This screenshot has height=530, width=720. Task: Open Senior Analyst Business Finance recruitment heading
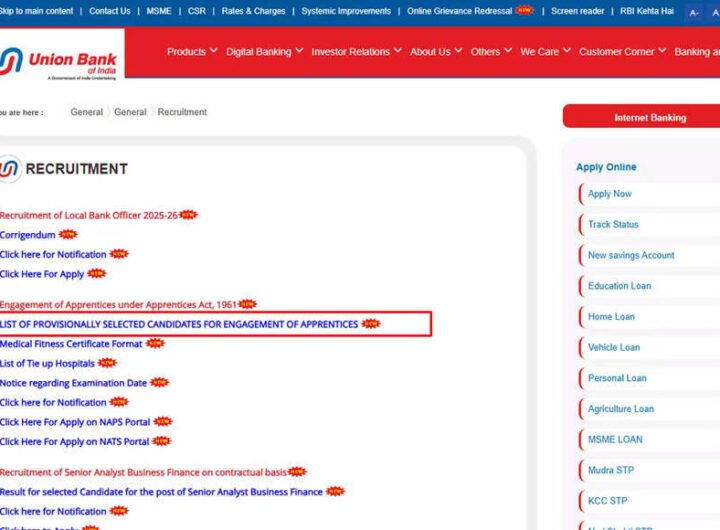pyautogui.click(x=143, y=472)
